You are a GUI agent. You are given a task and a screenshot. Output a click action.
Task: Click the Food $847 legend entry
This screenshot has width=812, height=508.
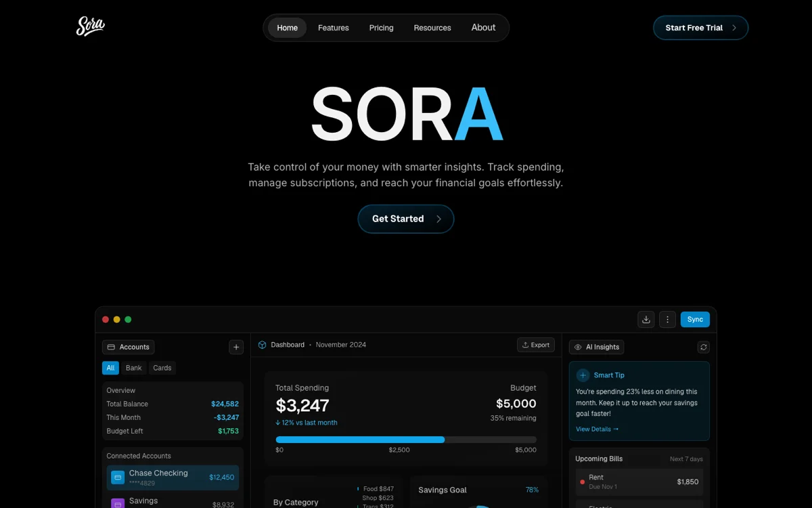tap(376, 489)
